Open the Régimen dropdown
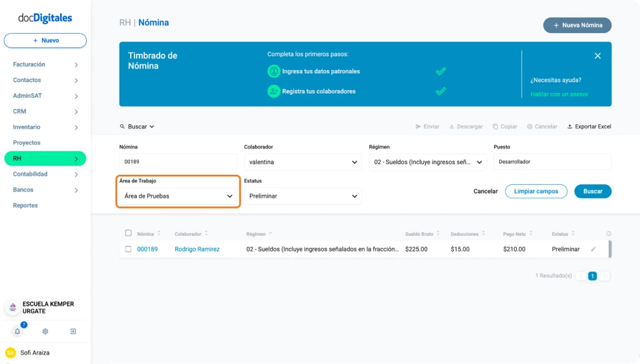Viewport: 640px width, 364px height. point(427,162)
